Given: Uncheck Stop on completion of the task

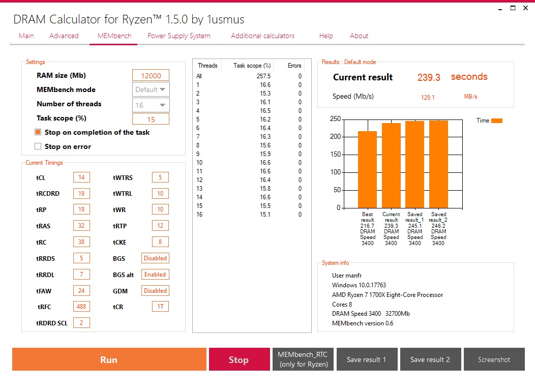Looking at the screenshot, I should 38,132.
